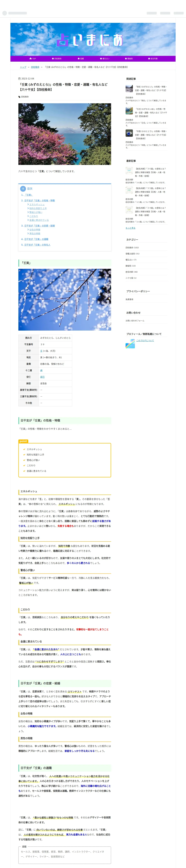Screen dimensions: 186x868
Task: Select category 曜日占い (7)
Action: coord(131,260)
